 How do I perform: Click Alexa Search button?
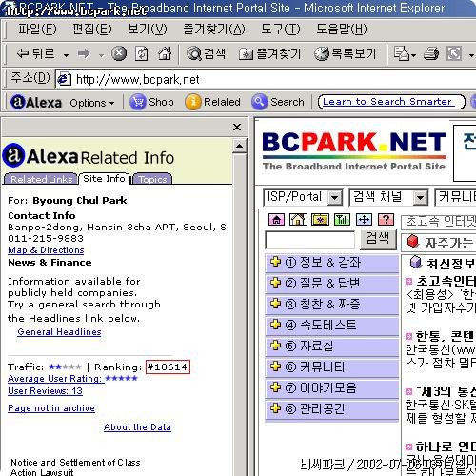[x=278, y=102]
